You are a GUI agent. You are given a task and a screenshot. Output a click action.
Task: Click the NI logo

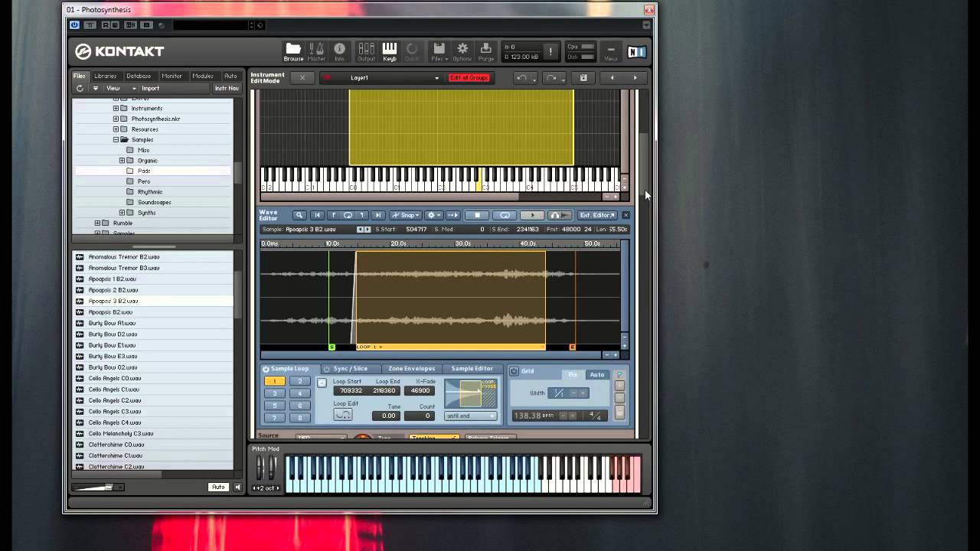tap(637, 51)
